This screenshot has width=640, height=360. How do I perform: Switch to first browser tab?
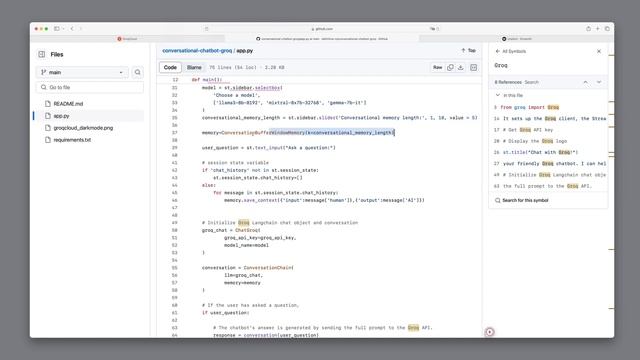[127, 39]
